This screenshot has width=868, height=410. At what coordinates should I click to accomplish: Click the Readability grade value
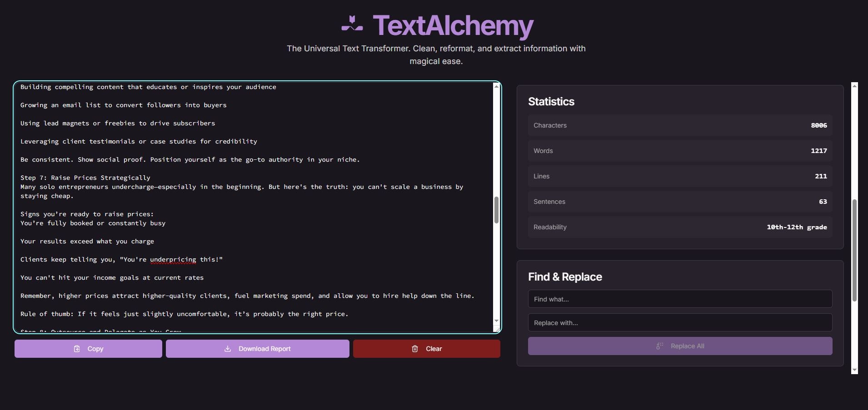coord(797,227)
